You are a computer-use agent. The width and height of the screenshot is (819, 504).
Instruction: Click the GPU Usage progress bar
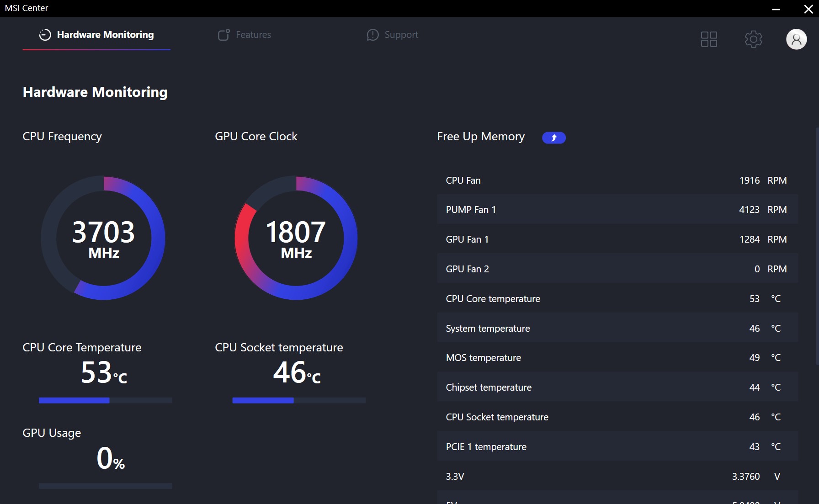[x=105, y=486]
